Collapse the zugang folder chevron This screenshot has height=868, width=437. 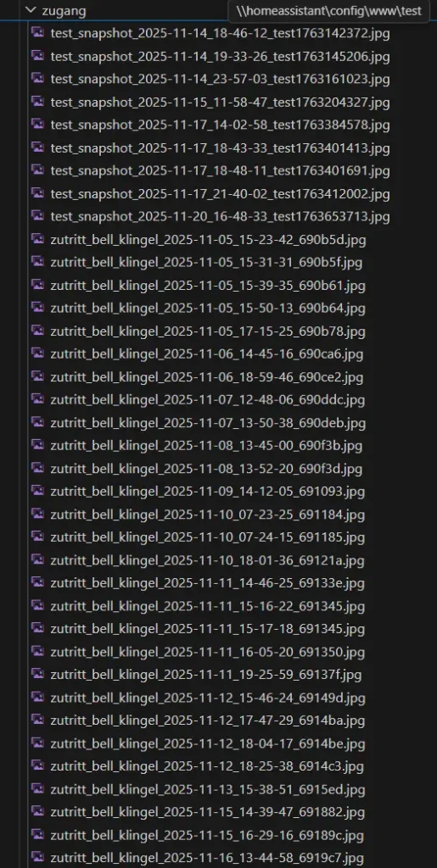(31, 10)
